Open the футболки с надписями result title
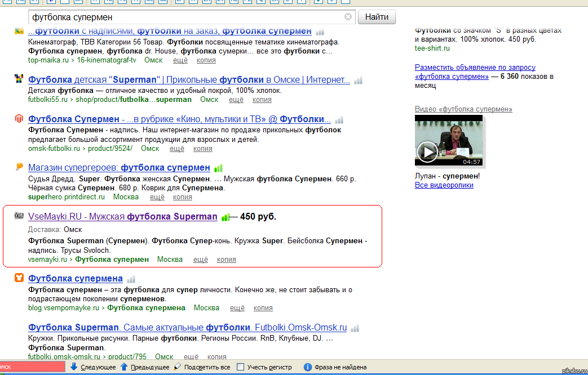This screenshot has height=375, width=588. [170, 31]
